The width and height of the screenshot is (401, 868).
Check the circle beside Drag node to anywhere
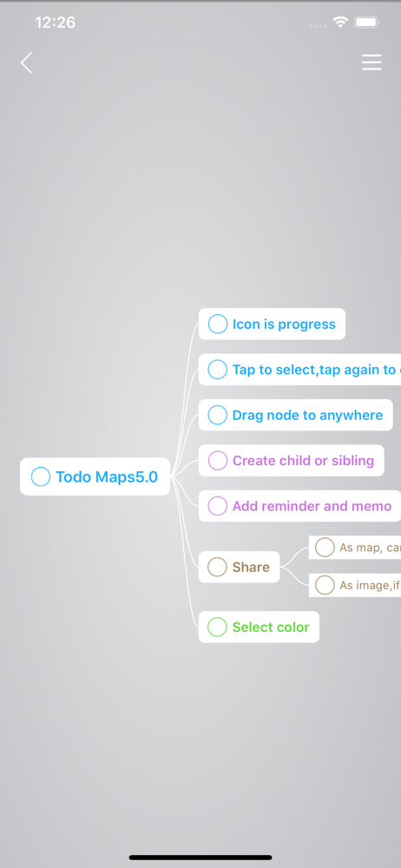pyautogui.click(x=218, y=415)
